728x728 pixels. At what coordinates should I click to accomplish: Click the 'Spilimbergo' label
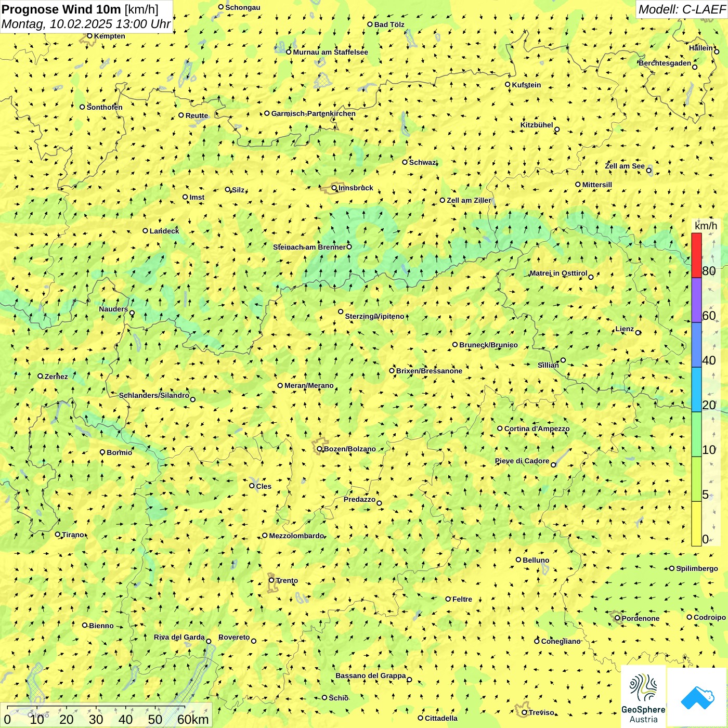pyautogui.click(x=697, y=568)
